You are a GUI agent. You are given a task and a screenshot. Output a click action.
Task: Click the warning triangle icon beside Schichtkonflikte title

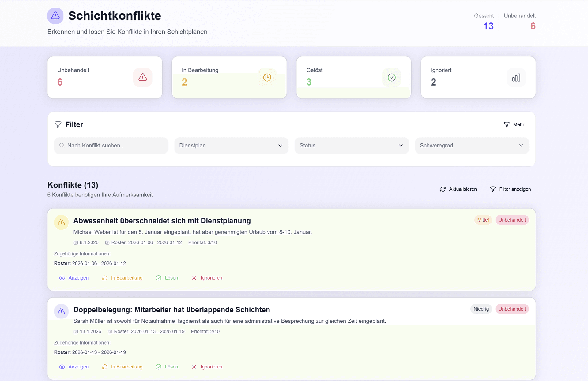coord(55,16)
